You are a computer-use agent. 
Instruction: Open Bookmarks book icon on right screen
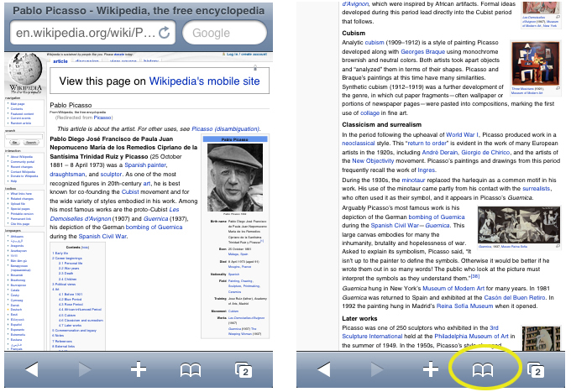point(483,370)
